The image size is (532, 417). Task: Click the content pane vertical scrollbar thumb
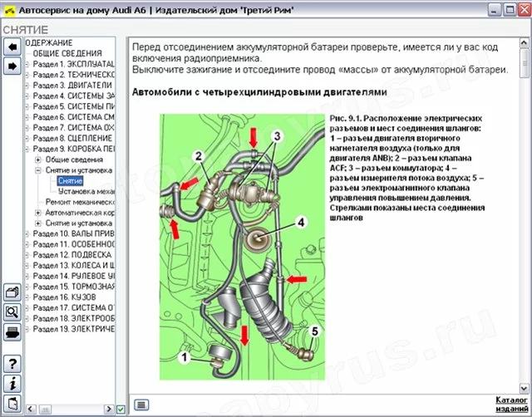pos(525,63)
